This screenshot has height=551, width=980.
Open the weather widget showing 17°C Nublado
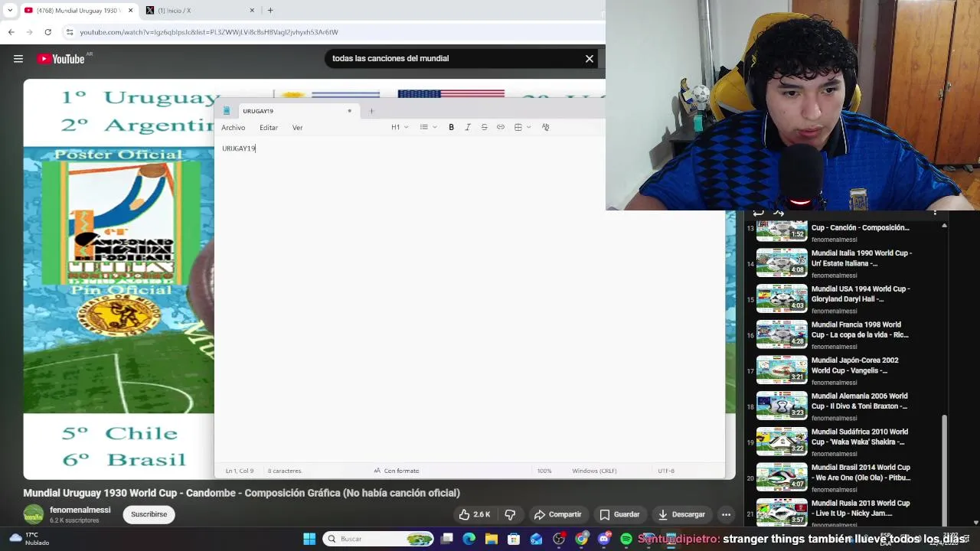click(x=29, y=539)
